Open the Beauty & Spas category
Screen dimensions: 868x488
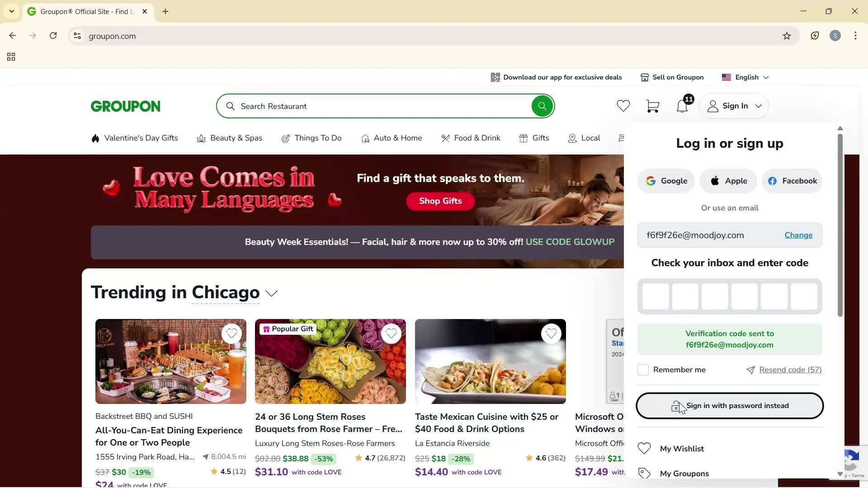(230, 138)
